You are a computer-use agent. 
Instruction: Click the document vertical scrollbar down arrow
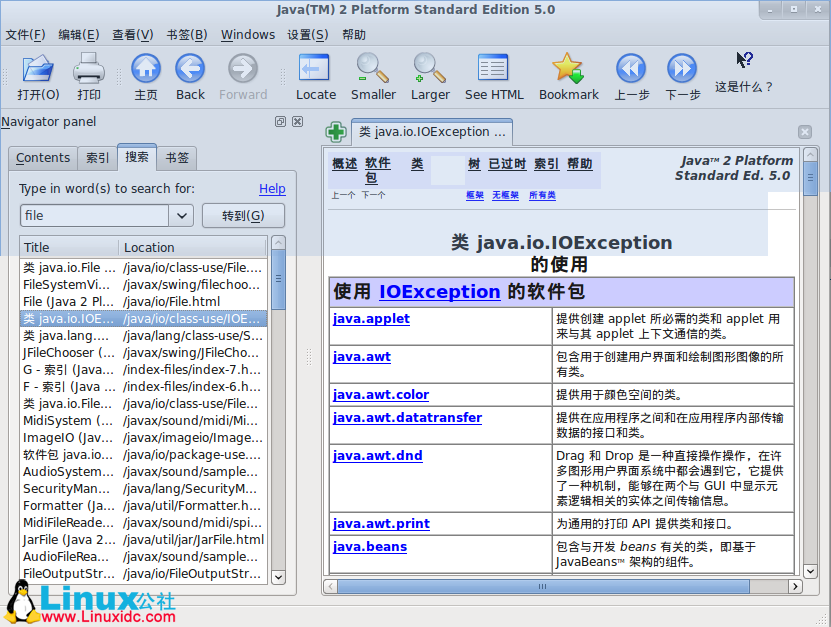pyautogui.click(x=810, y=571)
